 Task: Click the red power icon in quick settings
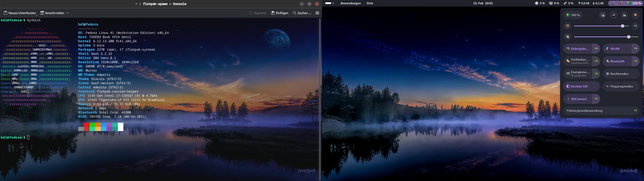(635, 15)
